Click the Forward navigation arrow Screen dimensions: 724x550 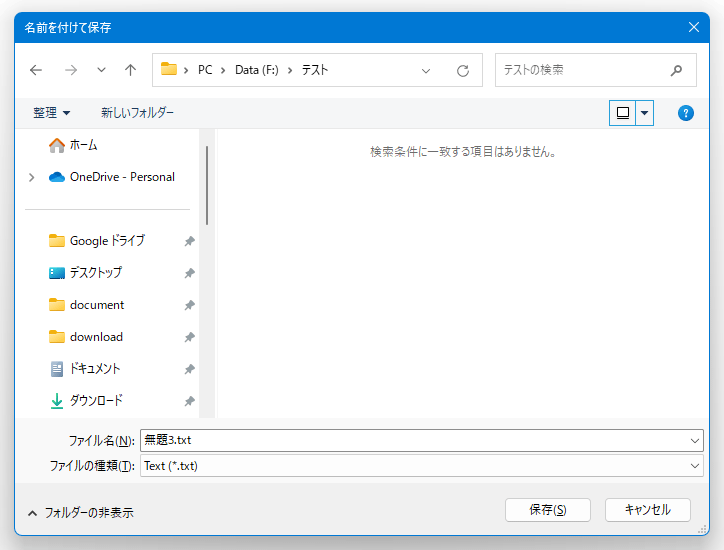(x=70, y=70)
